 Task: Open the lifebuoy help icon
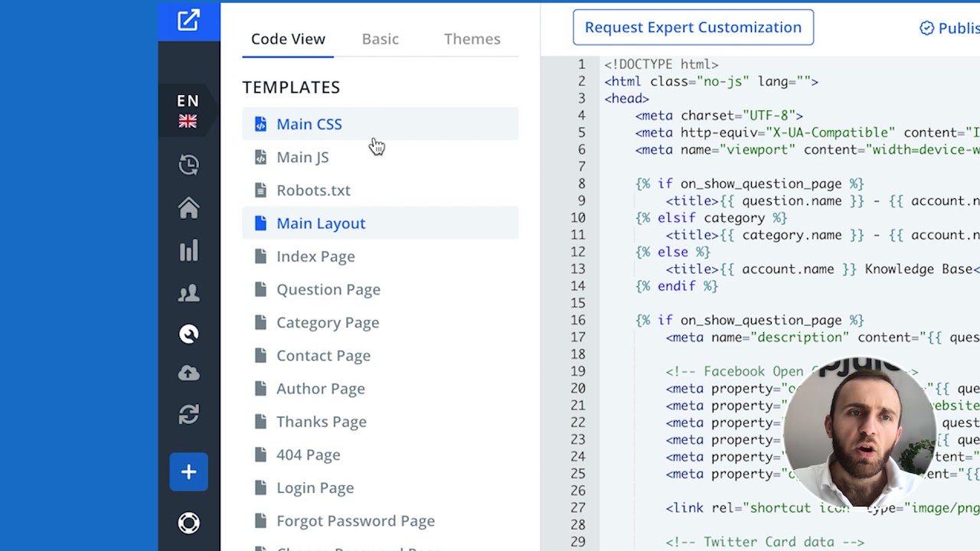point(188,523)
